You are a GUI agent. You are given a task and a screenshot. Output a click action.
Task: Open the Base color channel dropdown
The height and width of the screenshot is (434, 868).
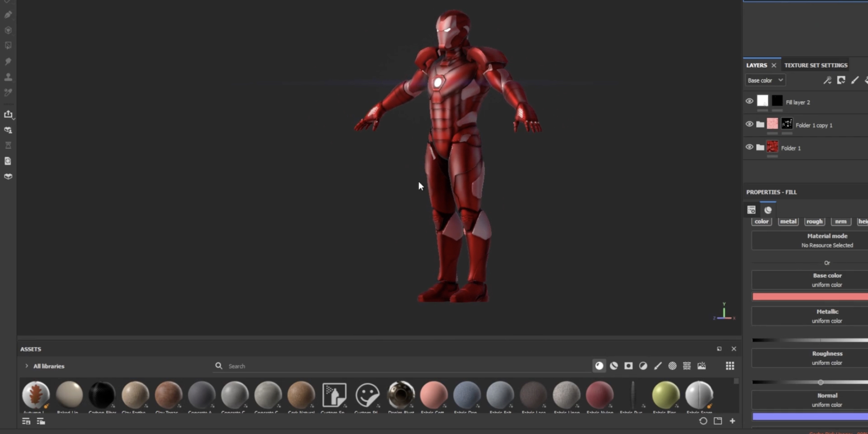(x=765, y=80)
